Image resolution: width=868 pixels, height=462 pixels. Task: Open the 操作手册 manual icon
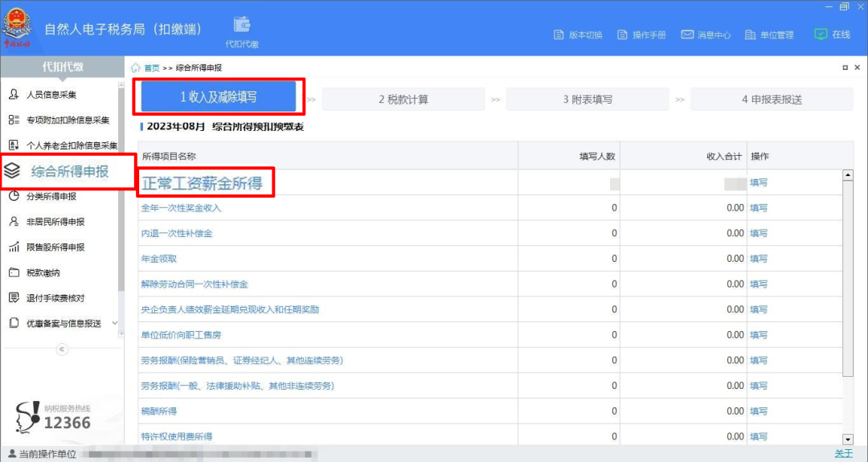coord(622,35)
